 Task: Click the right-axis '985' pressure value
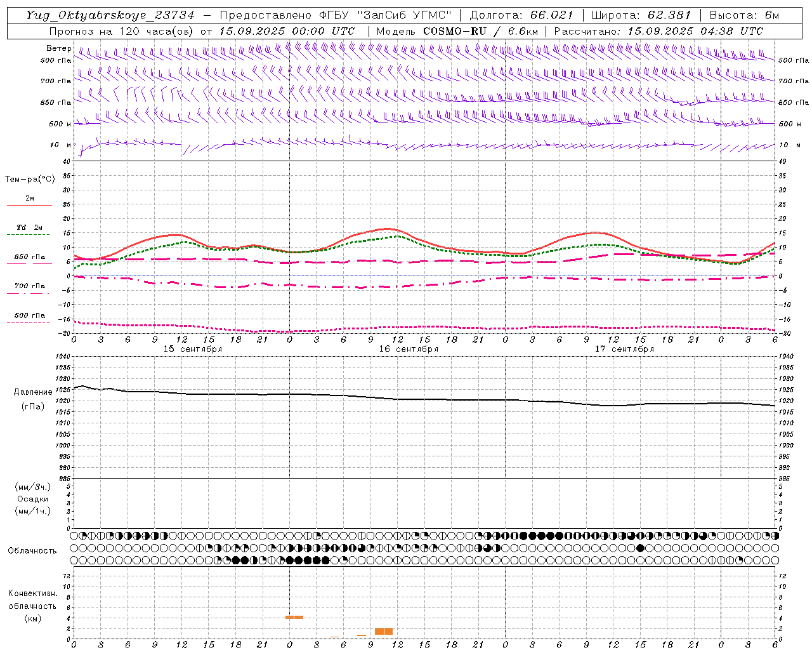click(x=785, y=479)
